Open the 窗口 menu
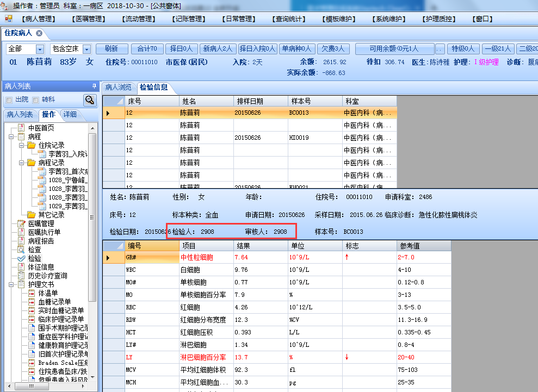Viewport: 538px width, 392px height. 483,19
